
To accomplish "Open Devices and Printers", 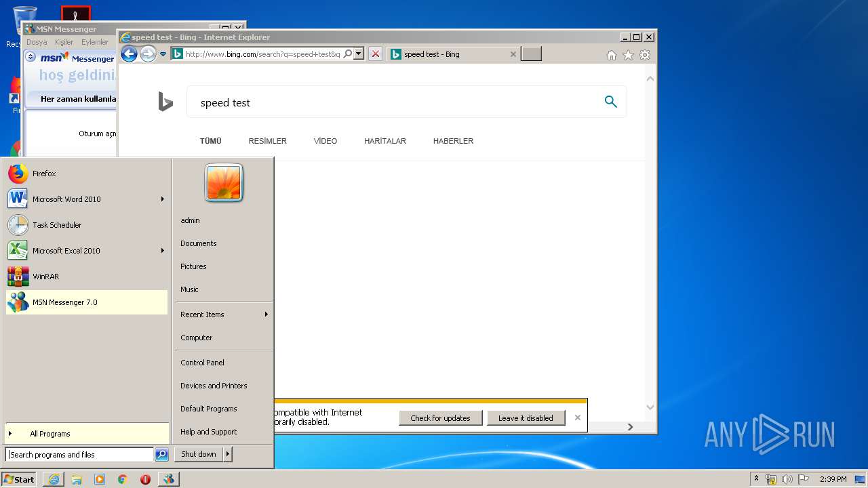I will click(224, 386).
